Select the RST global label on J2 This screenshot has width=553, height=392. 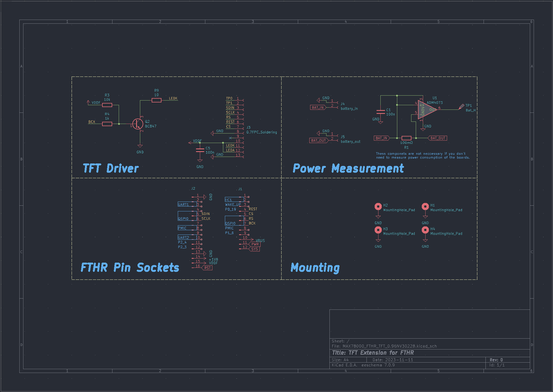point(207,268)
